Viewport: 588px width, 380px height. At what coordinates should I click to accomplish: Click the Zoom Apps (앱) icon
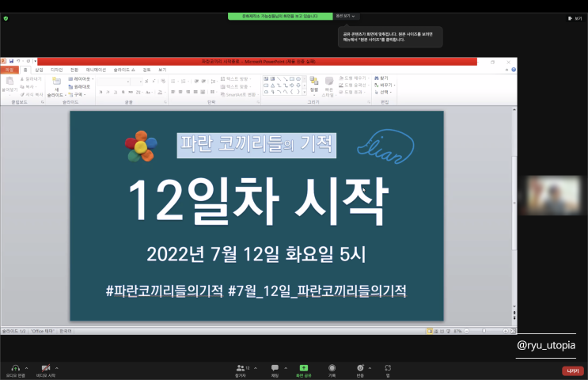click(x=388, y=368)
